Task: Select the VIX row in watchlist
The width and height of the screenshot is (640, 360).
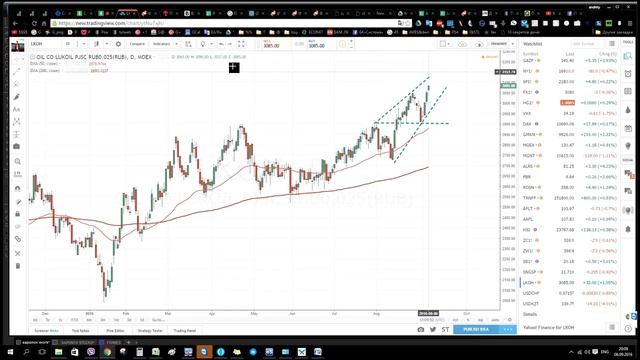Action: (x=569, y=113)
